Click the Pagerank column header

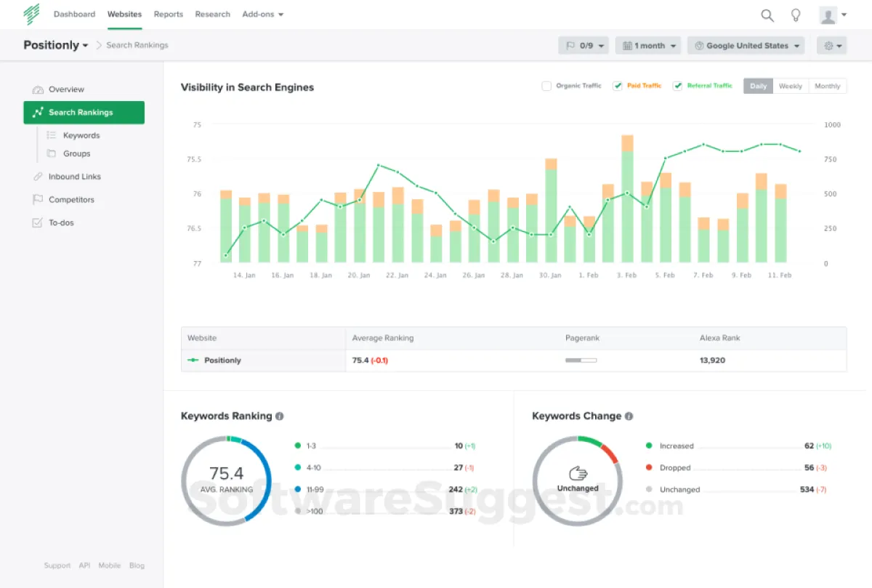582,338
